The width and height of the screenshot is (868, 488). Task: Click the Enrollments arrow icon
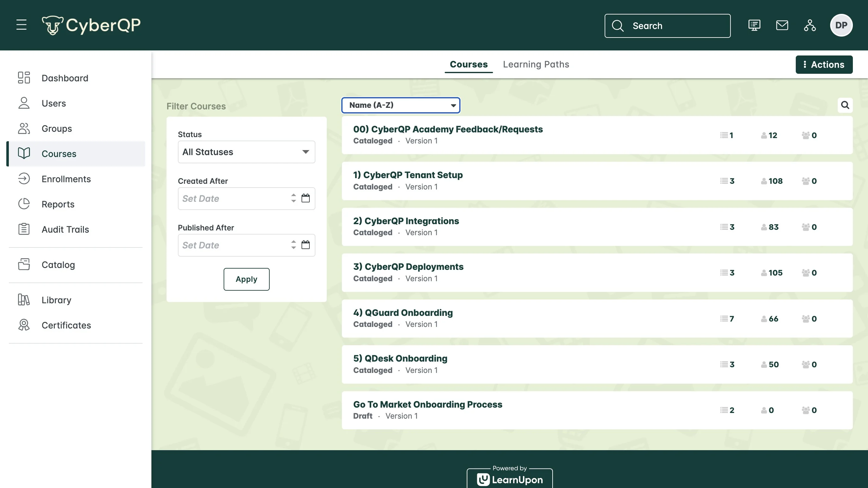click(24, 179)
